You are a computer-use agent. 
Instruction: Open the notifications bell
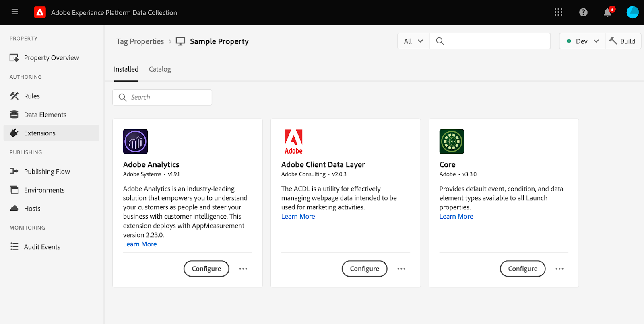click(607, 13)
